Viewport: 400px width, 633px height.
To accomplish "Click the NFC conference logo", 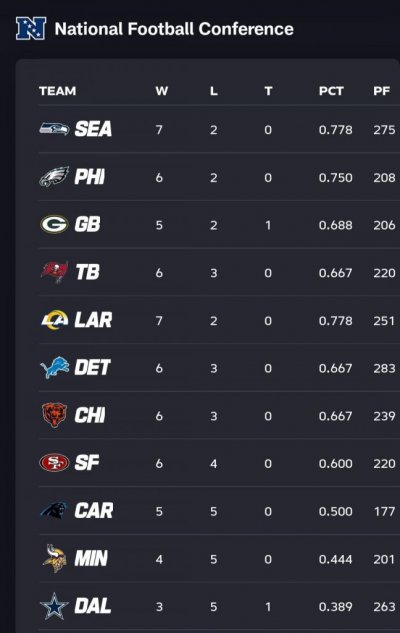I will point(31,28).
